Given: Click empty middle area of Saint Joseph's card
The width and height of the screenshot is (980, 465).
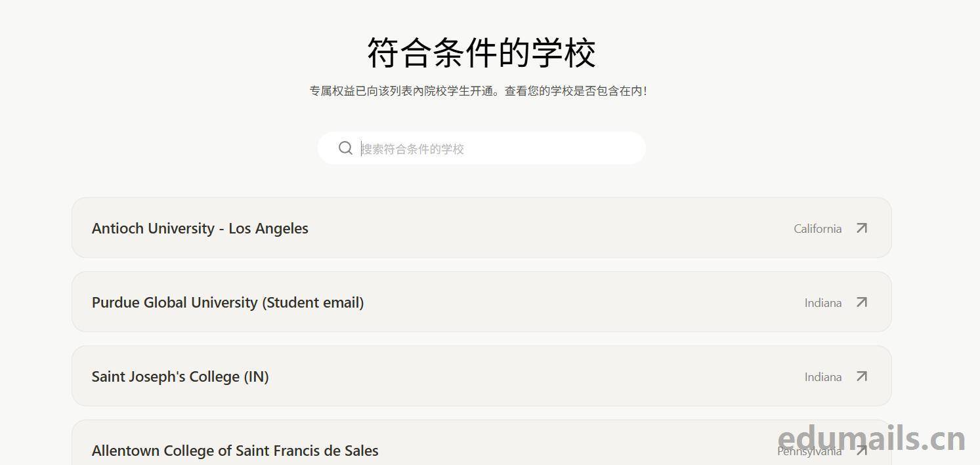Looking at the screenshot, I should click(x=537, y=376).
